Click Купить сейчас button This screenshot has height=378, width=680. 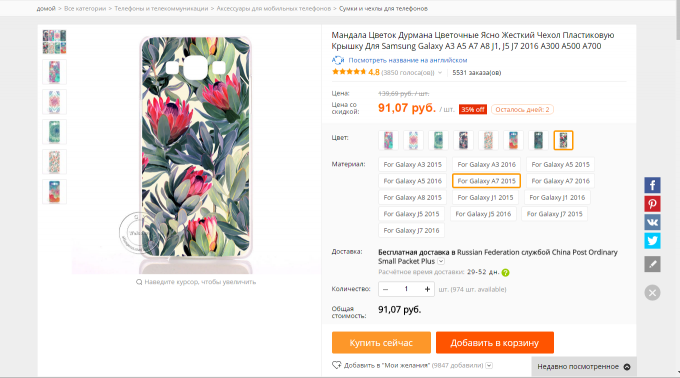[381, 342]
